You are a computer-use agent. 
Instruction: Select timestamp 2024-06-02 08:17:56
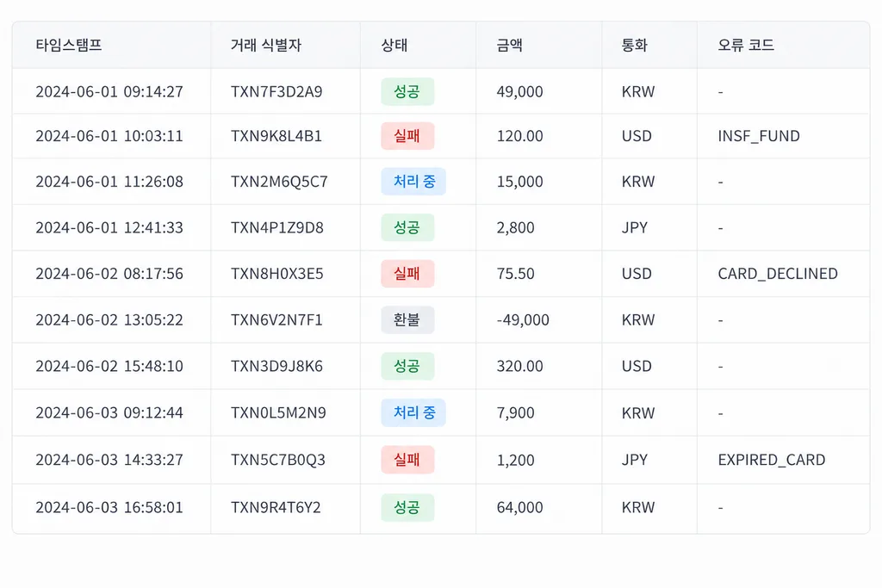(109, 274)
